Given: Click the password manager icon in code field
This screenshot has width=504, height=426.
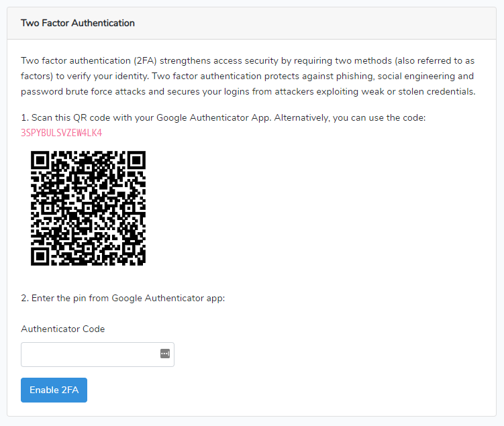Looking at the screenshot, I should [165, 354].
